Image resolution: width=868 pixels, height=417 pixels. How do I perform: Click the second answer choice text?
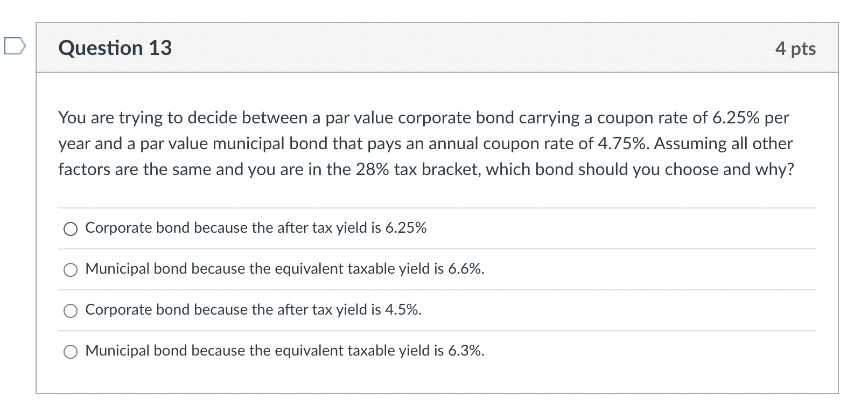[284, 269]
